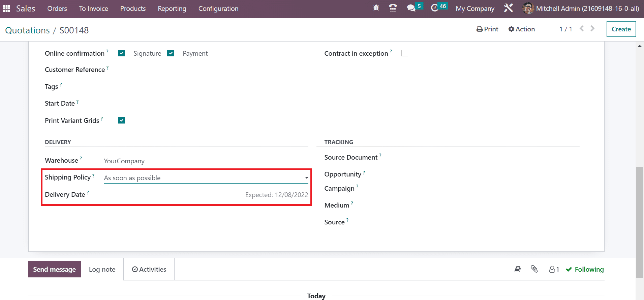
Task: Open Activities in chatter
Action: [149, 269]
